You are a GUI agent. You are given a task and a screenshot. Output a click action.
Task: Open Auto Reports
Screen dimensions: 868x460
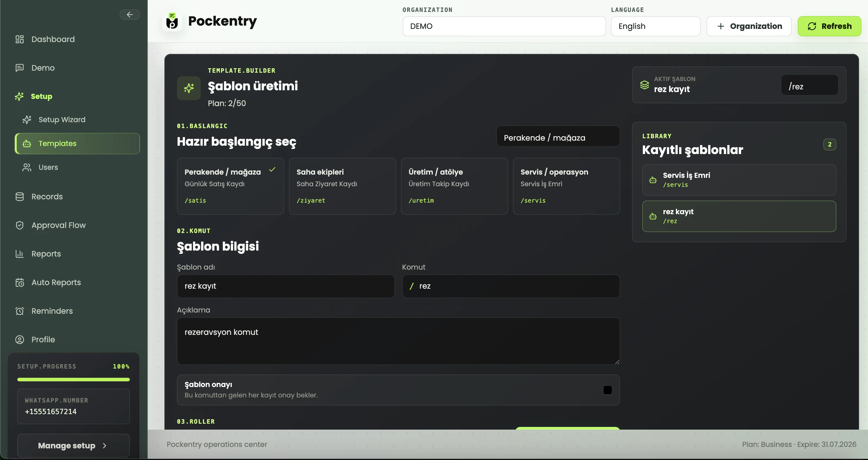[x=77, y=282]
